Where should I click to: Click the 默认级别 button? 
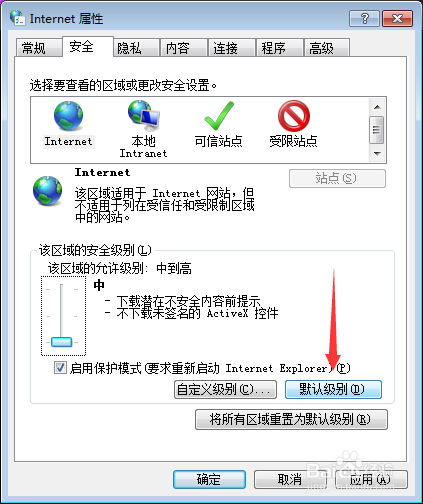333,389
